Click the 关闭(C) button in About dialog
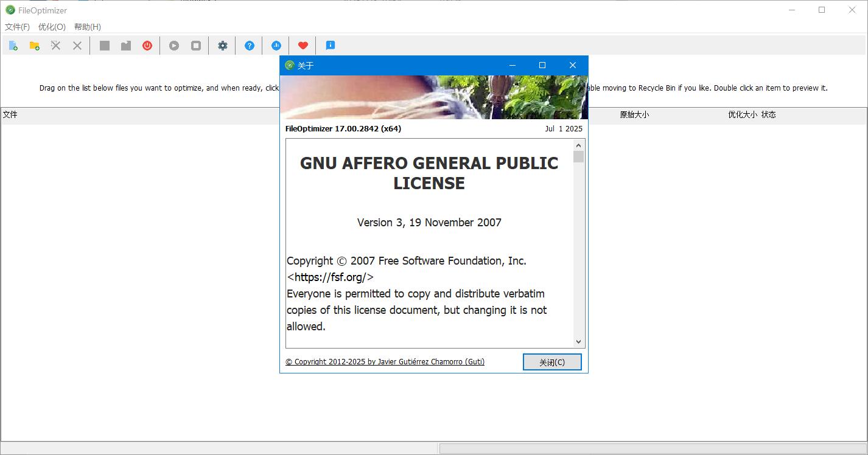 552,362
